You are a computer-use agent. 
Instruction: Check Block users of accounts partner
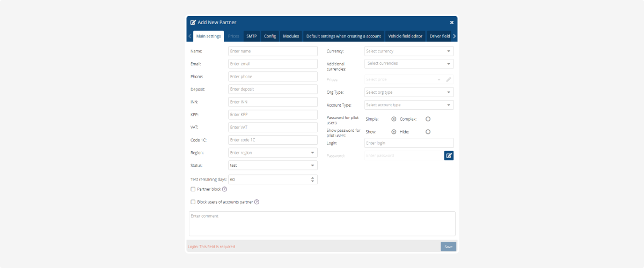193,202
